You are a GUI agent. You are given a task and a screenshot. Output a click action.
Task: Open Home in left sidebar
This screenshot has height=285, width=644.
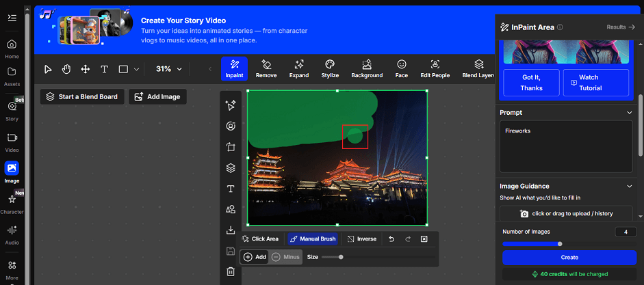click(x=12, y=49)
